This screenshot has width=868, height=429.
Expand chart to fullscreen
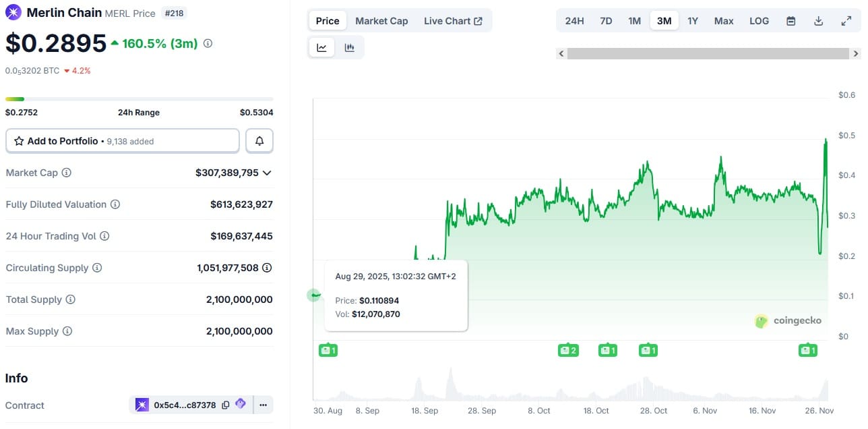(x=846, y=21)
